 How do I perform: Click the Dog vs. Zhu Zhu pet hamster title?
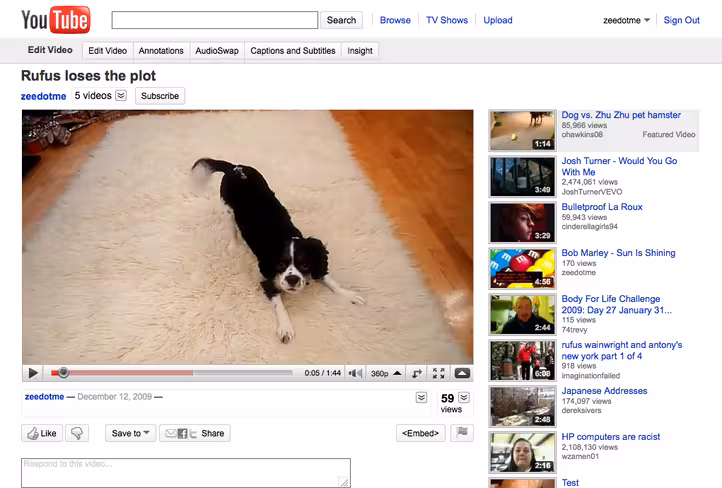[621, 115]
